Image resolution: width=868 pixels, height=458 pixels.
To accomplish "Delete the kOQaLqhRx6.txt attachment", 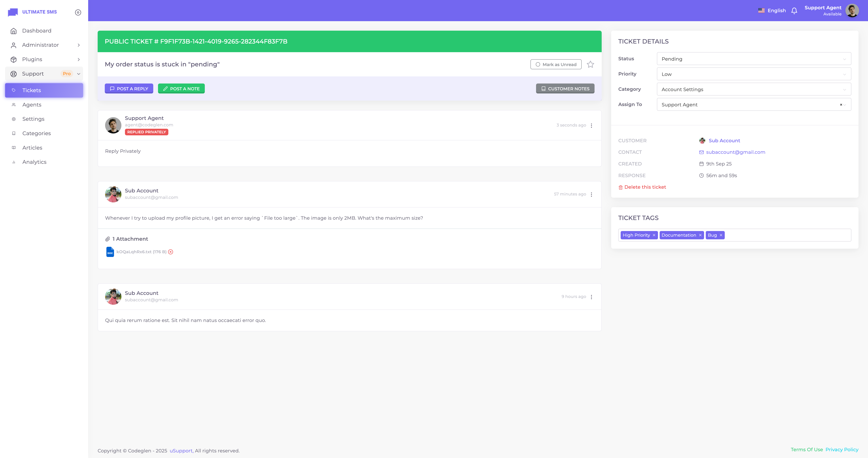I will pos(171,252).
